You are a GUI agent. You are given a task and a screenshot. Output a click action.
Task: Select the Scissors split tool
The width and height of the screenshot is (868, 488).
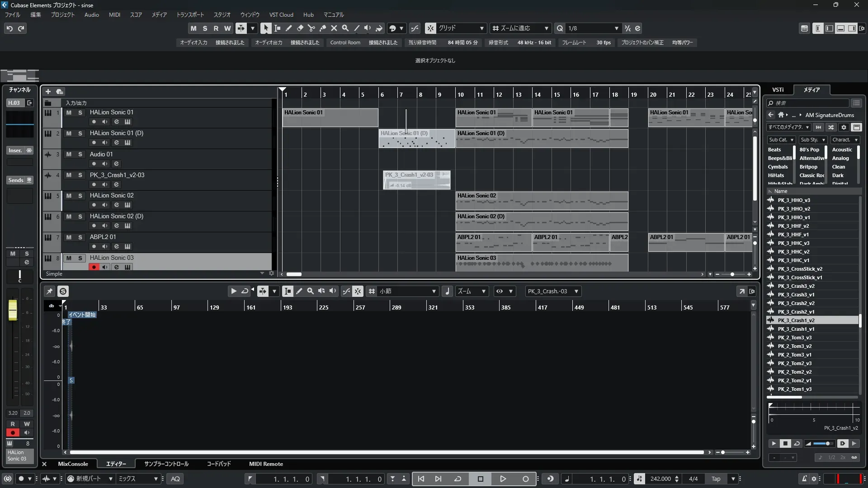tap(311, 28)
